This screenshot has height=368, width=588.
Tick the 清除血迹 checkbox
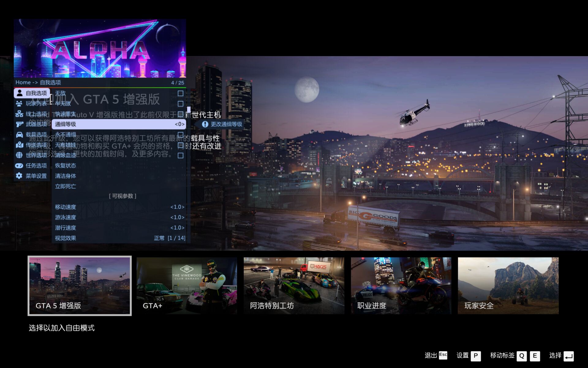click(180, 155)
